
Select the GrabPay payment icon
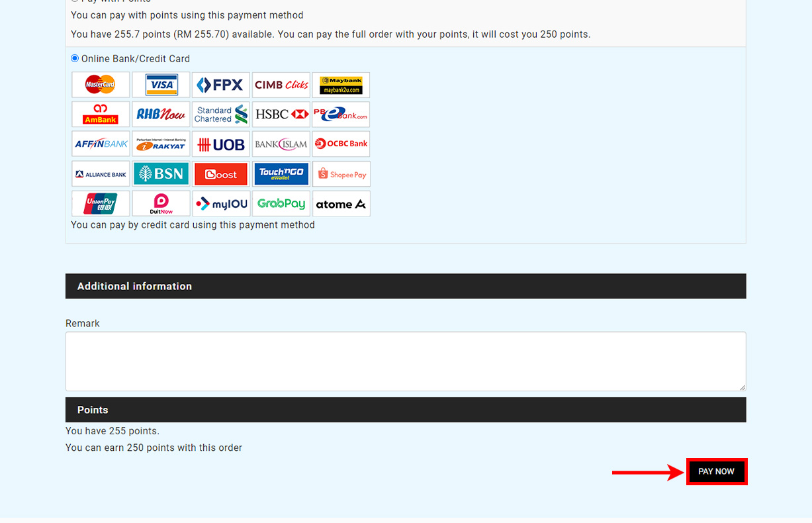coord(281,204)
